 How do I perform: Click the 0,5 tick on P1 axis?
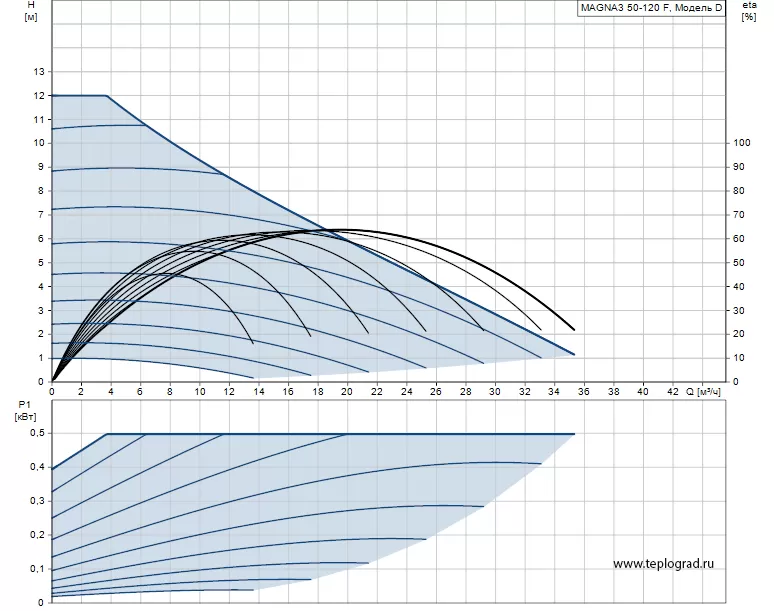38,433
